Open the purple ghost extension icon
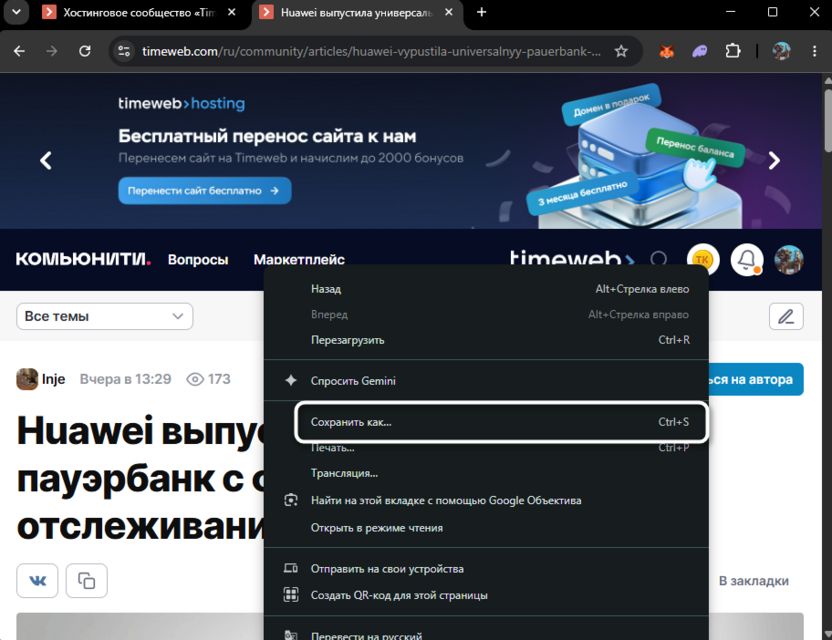The width and height of the screenshot is (832, 640). tap(699, 51)
